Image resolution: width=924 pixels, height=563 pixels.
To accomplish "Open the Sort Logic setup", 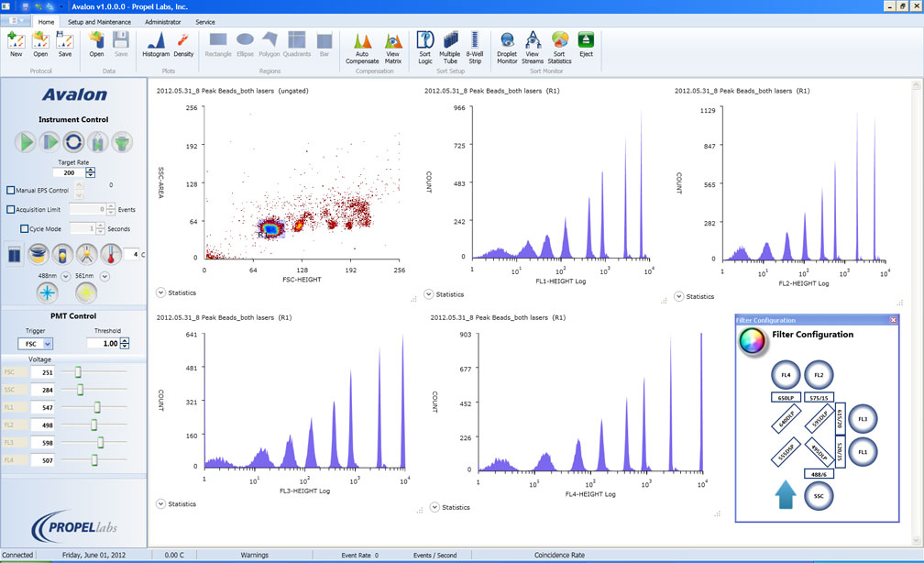I will point(425,49).
